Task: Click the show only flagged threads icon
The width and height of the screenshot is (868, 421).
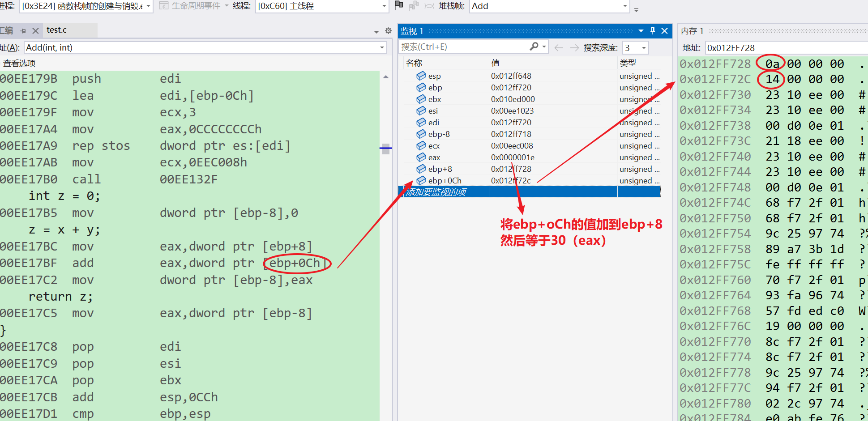Action: point(414,5)
